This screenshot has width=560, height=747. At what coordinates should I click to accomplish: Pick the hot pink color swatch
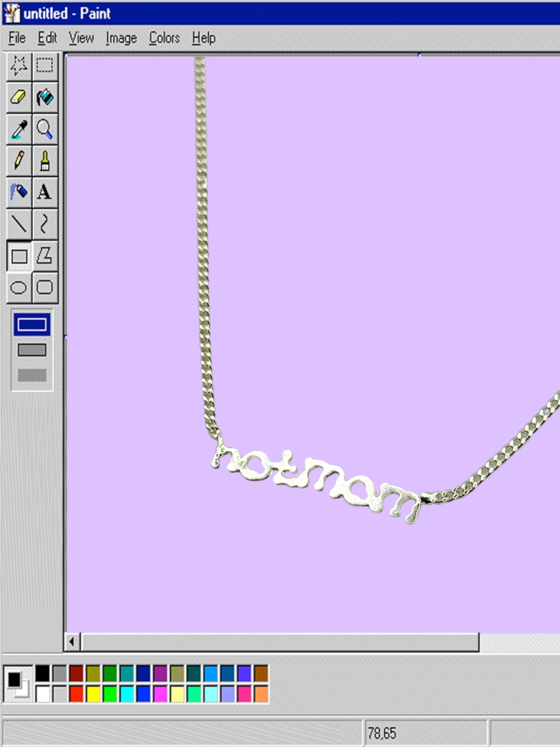(244, 694)
